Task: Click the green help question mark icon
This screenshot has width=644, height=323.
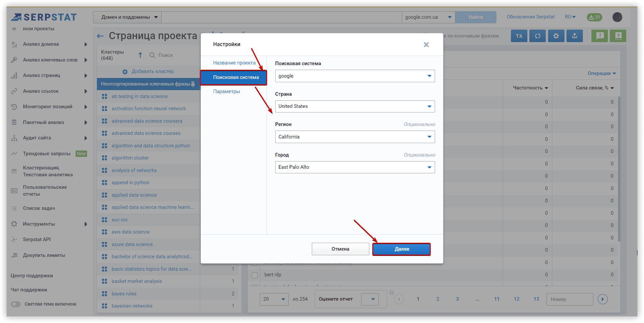Action: coord(618,36)
